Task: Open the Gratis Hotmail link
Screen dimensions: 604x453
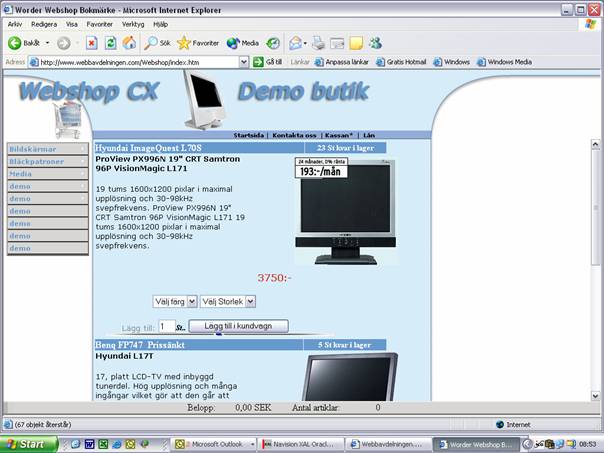Action: tap(401, 62)
